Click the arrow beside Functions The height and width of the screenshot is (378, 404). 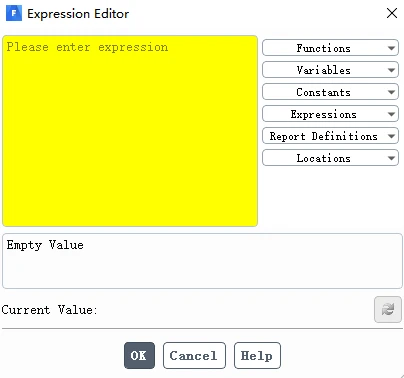[391, 48]
